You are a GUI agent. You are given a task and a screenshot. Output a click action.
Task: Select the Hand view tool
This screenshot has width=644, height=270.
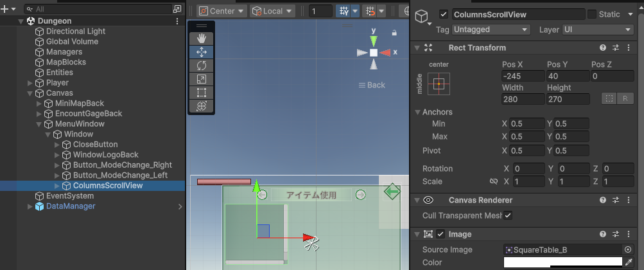[x=201, y=38]
